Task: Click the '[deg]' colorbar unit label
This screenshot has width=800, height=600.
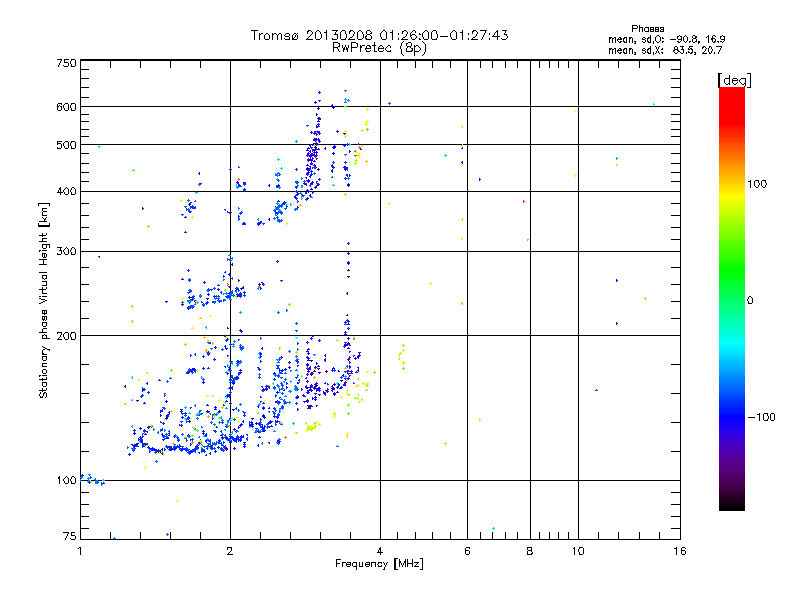Action: pyautogui.click(x=734, y=80)
